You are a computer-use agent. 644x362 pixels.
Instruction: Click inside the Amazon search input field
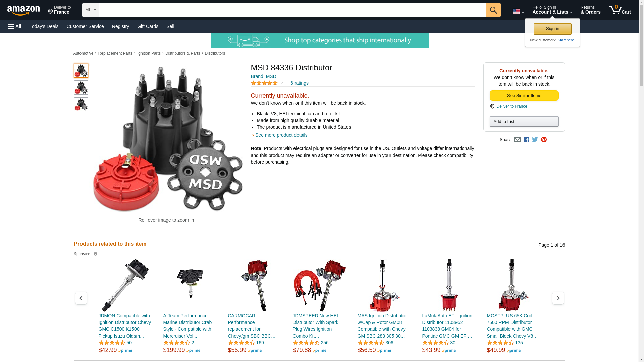pyautogui.click(x=292, y=10)
